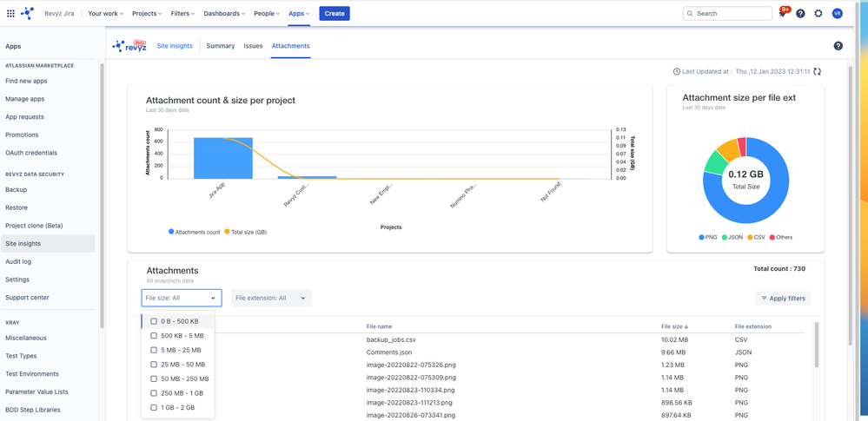Click the filter icon in Apply filters
Viewport: 868px width, 421px height.
pyautogui.click(x=764, y=299)
